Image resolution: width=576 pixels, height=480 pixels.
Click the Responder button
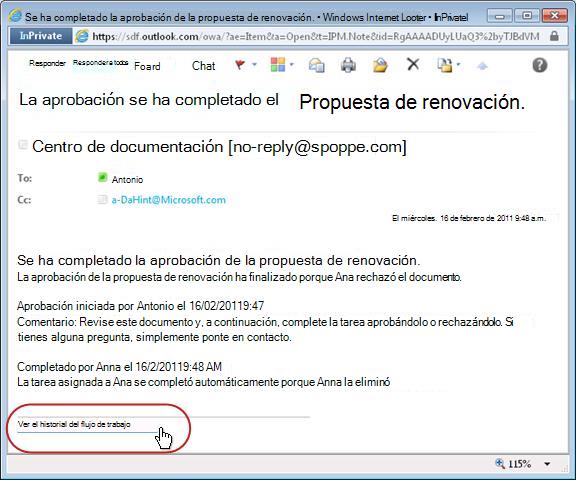point(47,63)
